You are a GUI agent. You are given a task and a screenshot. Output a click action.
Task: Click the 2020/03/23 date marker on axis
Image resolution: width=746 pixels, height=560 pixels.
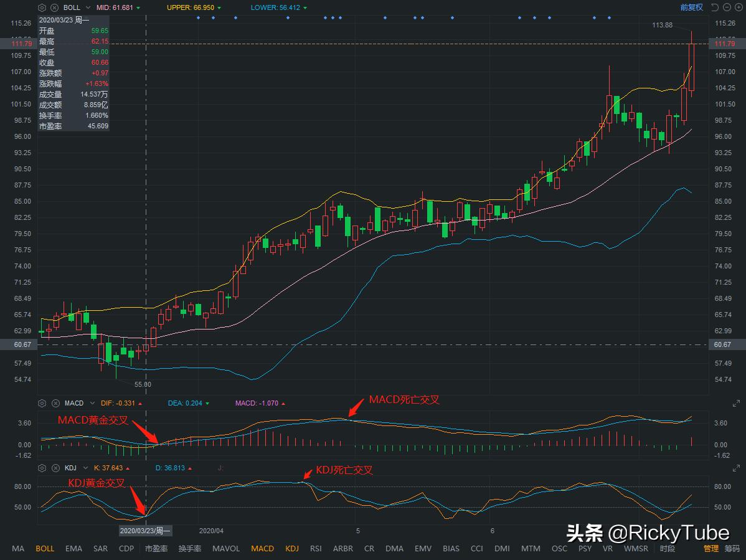pyautogui.click(x=146, y=530)
